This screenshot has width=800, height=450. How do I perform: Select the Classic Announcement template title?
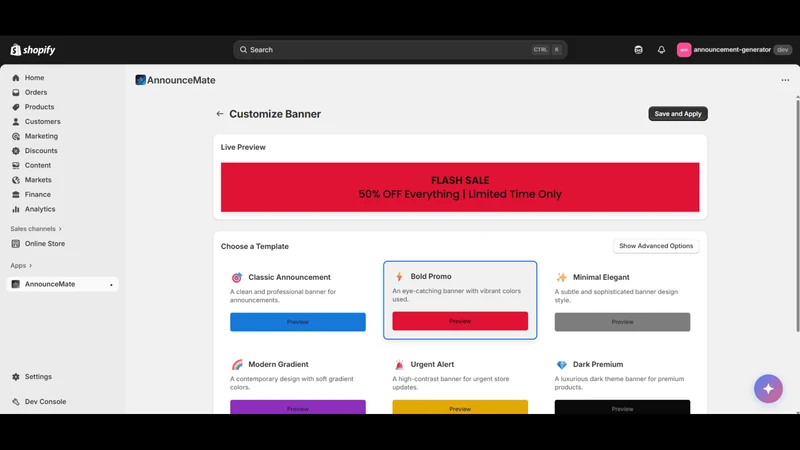[289, 277]
